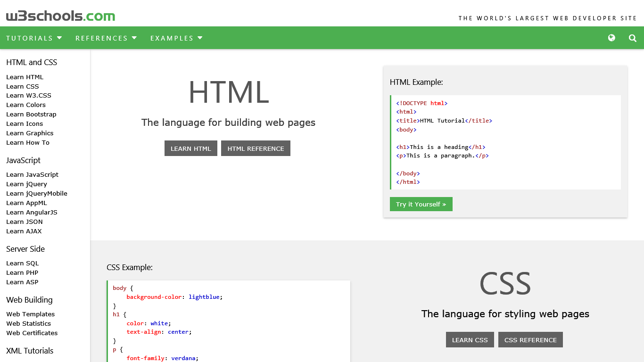The image size is (644, 362).
Task: Open the Learn PHP link
Action: click(x=22, y=272)
